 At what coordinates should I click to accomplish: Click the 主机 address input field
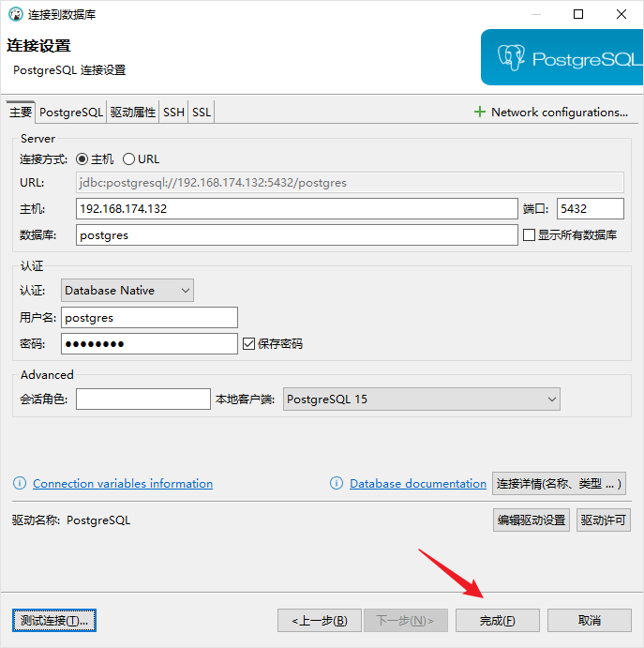295,208
